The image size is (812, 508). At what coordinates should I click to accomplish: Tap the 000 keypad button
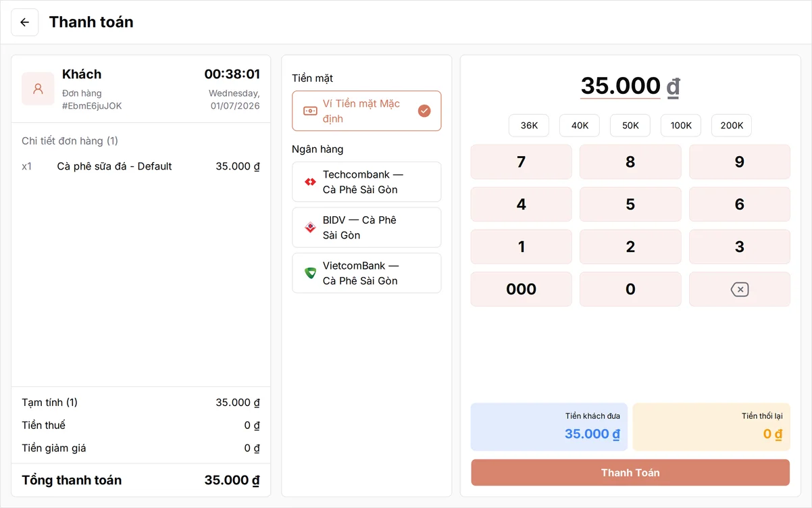click(522, 289)
